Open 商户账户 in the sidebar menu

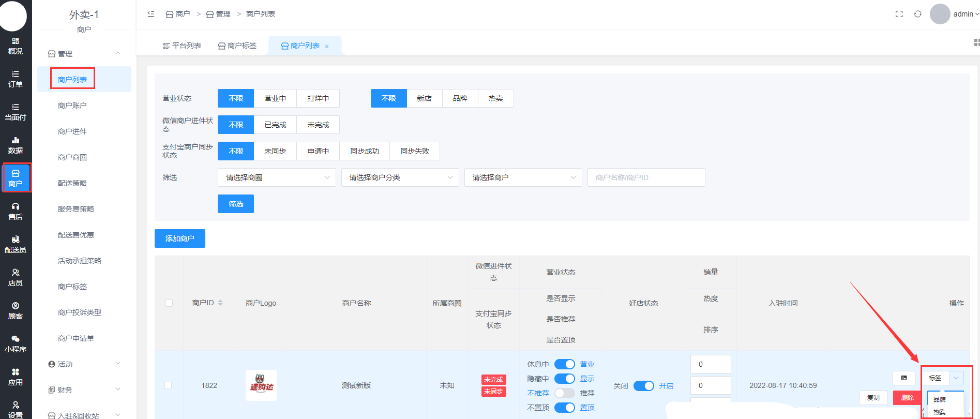click(72, 106)
